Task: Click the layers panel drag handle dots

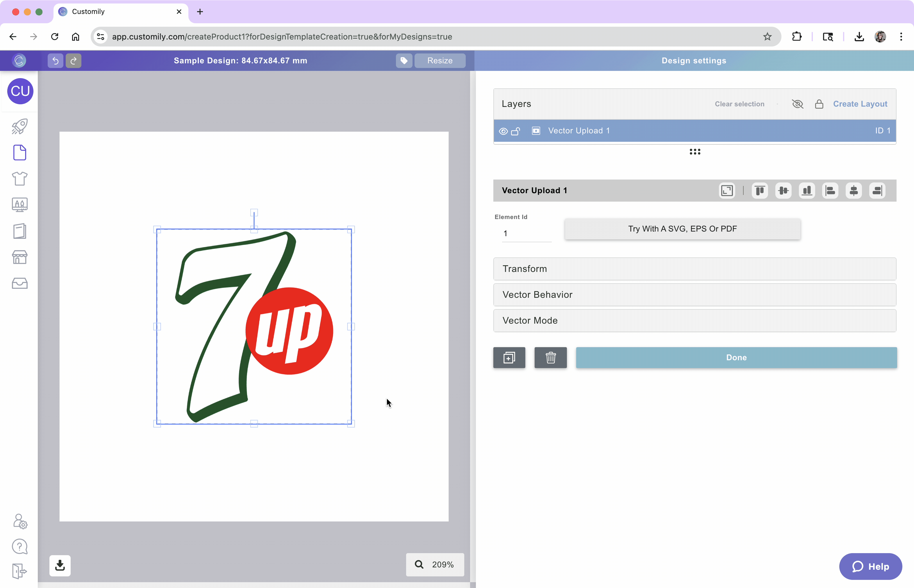Action: (695, 152)
